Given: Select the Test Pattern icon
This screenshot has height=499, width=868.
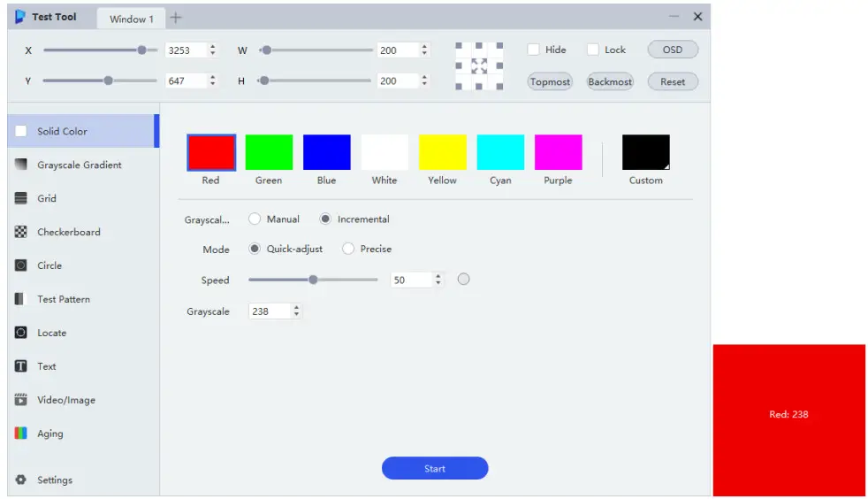Looking at the screenshot, I should click(x=21, y=299).
